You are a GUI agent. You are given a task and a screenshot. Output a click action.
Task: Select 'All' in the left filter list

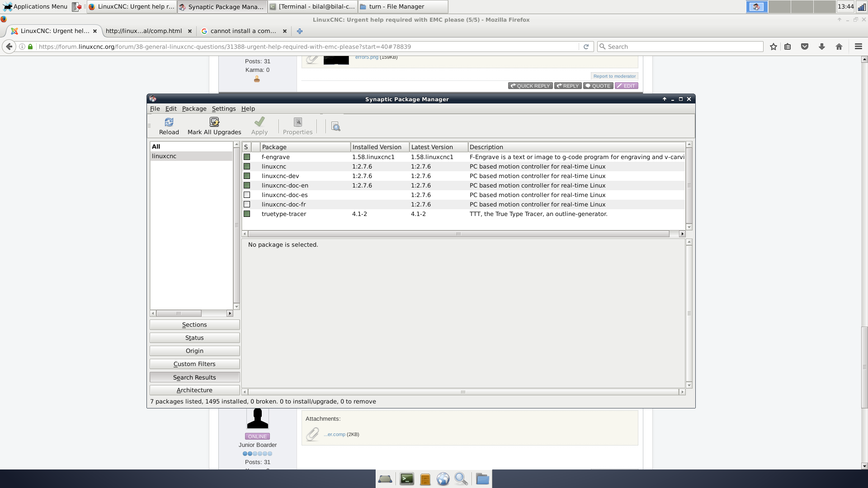[191, 147]
